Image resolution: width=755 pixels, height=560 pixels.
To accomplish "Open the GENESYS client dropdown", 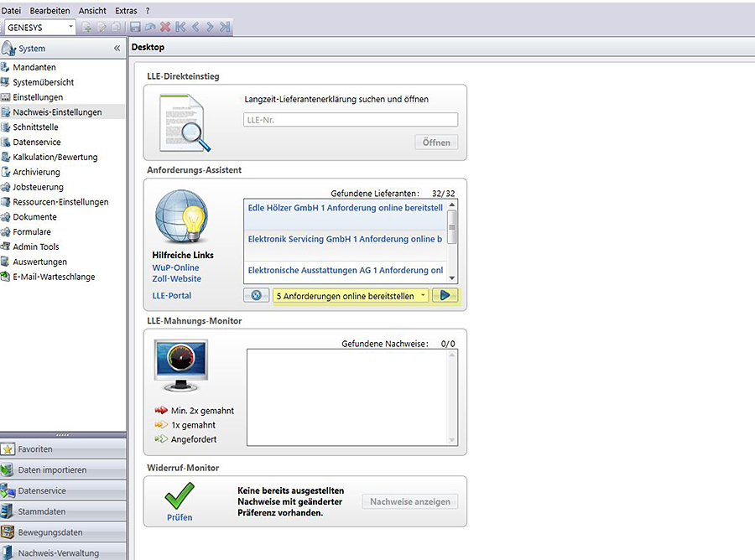I will coord(70,27).
